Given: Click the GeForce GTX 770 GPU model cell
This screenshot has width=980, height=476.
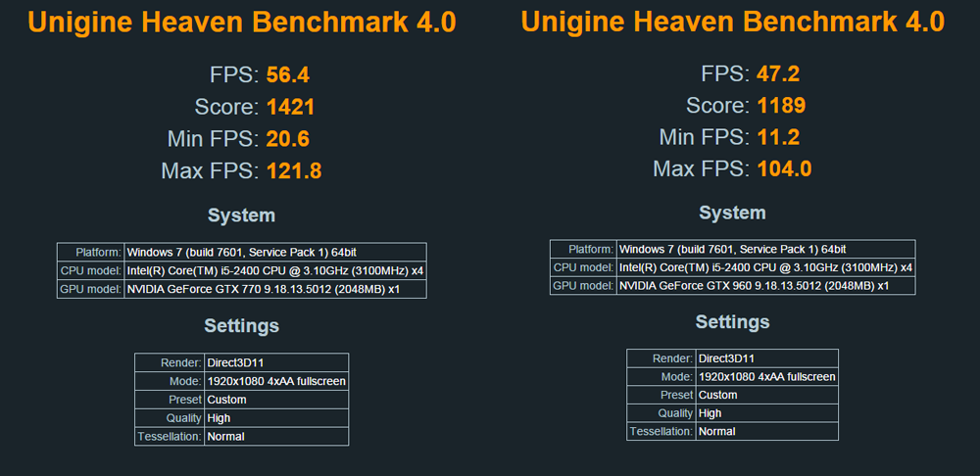Looking at the screenshot, I should click(274, 289).
